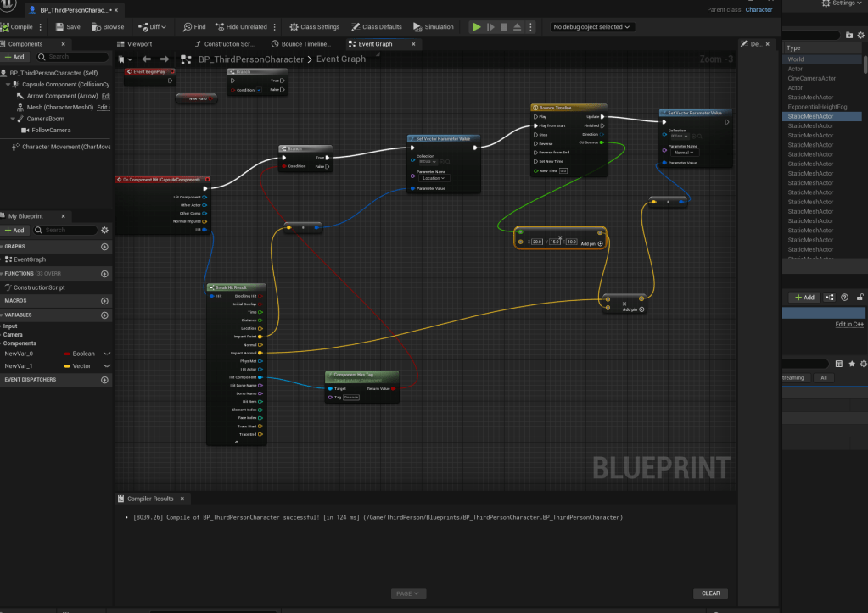Open the debug object selection dropdown

click(592, 26)
